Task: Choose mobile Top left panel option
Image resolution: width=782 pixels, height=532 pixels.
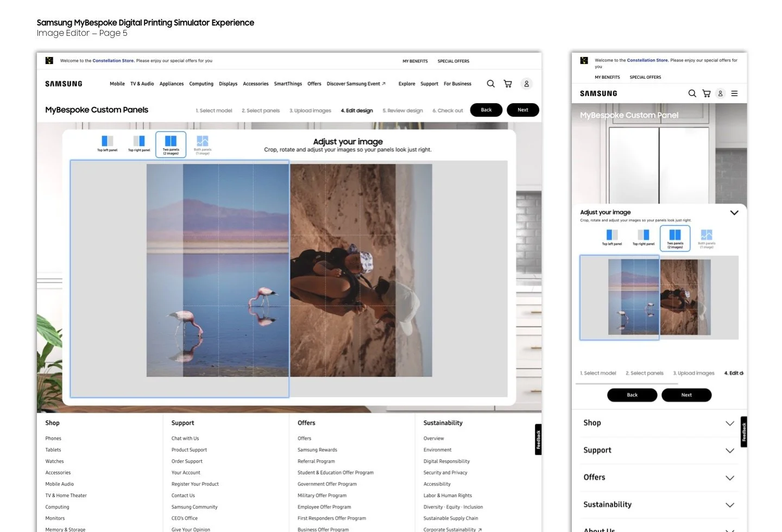Action: pyautogui.click(x=612, y=237)
